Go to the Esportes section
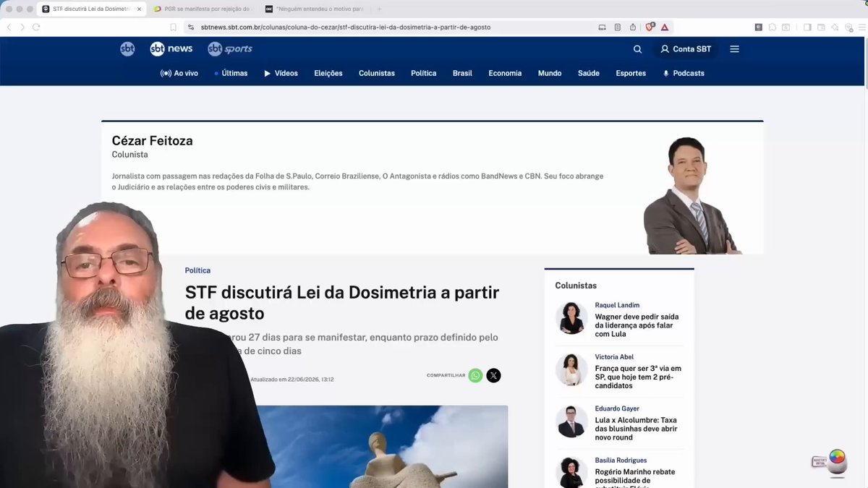The width and height of the screenshot is (868, 488). pos(631,73)
